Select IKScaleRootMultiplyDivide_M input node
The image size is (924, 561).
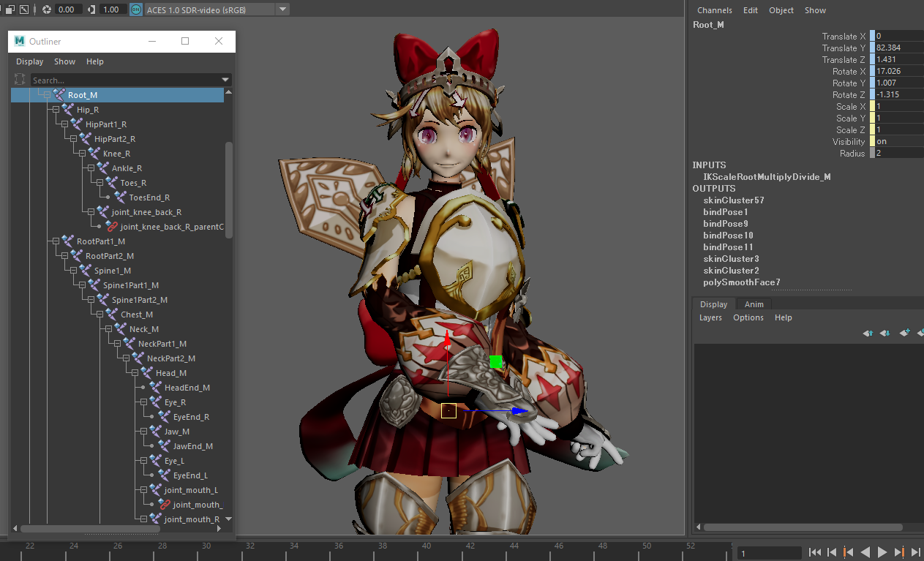pos(767,177)
